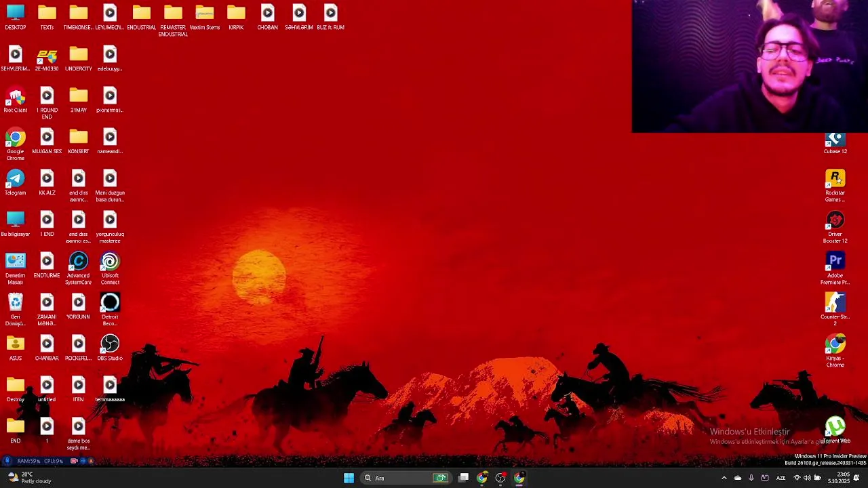
Task: Show hidden system tray icons
Action: point(724,478)
